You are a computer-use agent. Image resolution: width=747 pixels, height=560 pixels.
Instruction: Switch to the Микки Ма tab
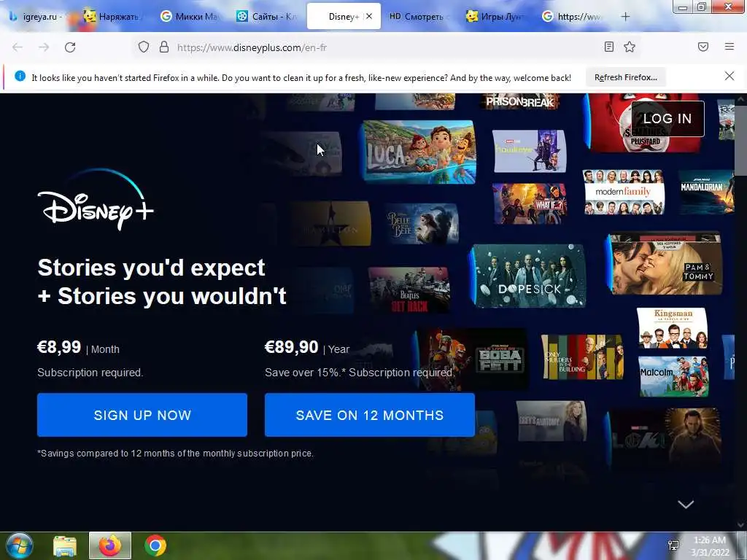(x=190, y=17)
